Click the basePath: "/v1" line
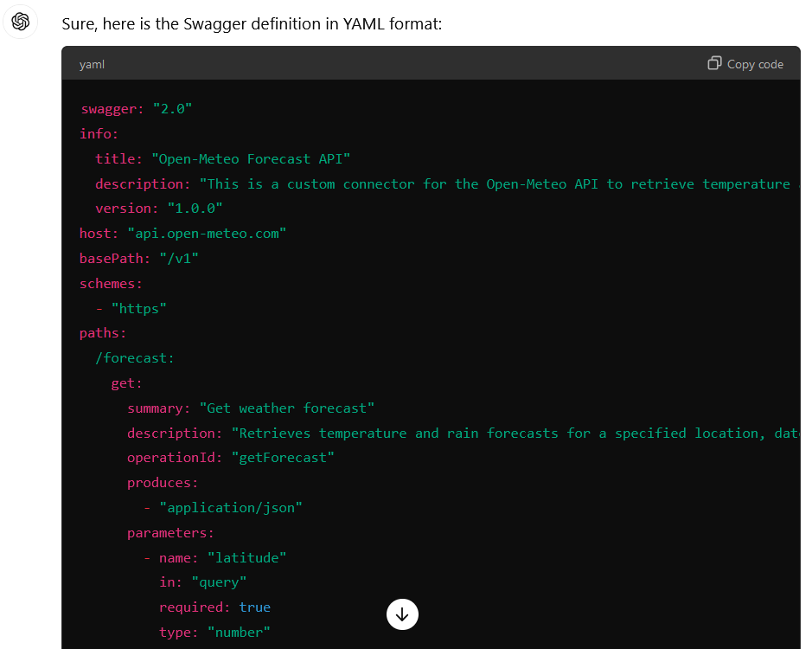The height and width of the screenshot is (649, 812). (138, 258)
